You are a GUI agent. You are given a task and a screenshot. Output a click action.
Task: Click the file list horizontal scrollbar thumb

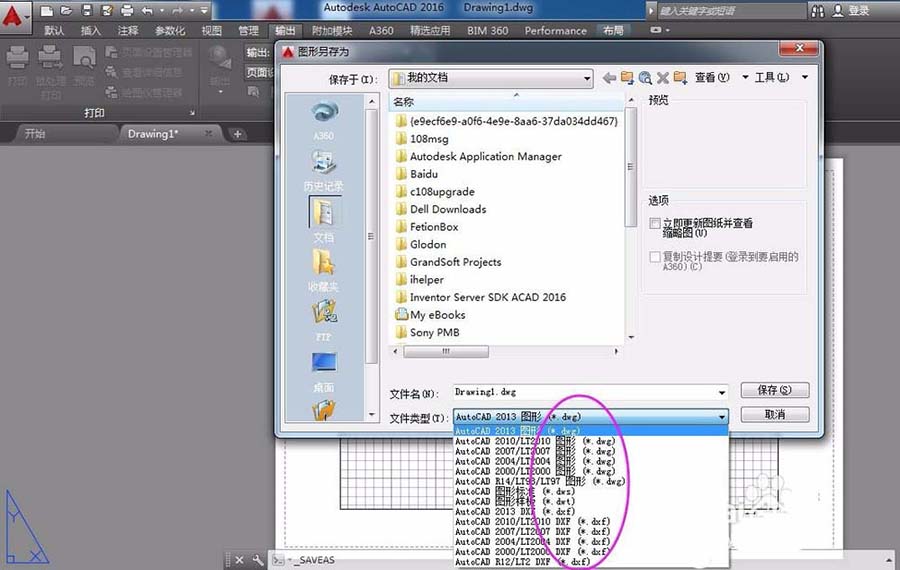click(x=446, y=351)
